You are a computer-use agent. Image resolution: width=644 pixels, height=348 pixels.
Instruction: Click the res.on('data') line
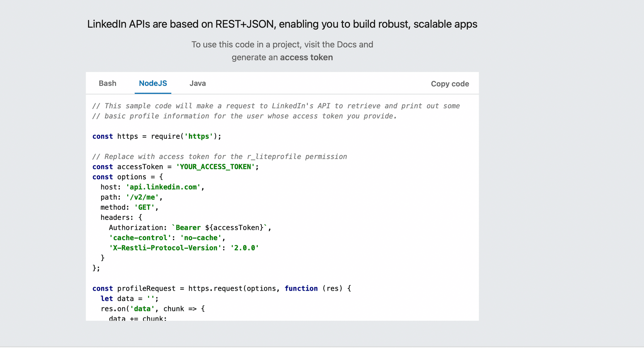click(153, 309)
